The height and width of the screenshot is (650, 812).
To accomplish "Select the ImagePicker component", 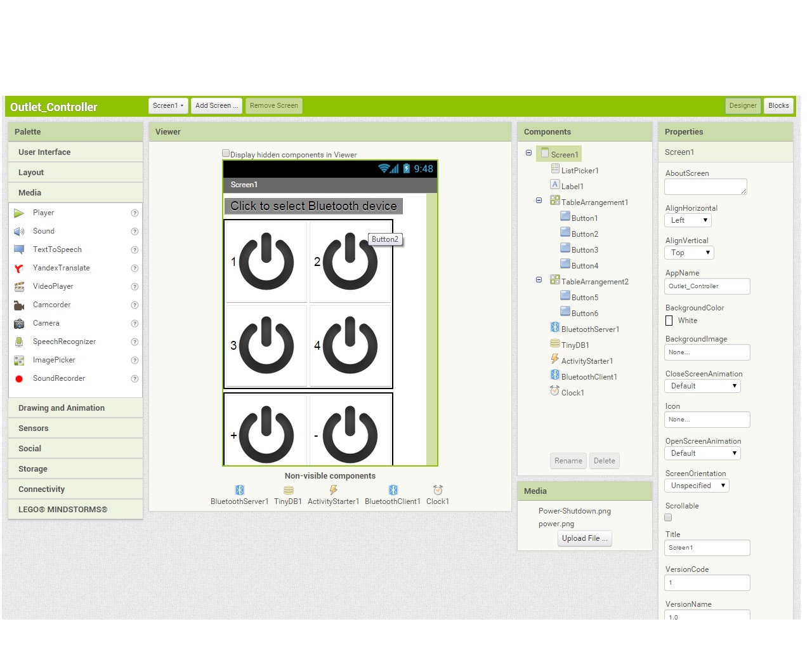I will pyautogui.click(x=54, y=360).
